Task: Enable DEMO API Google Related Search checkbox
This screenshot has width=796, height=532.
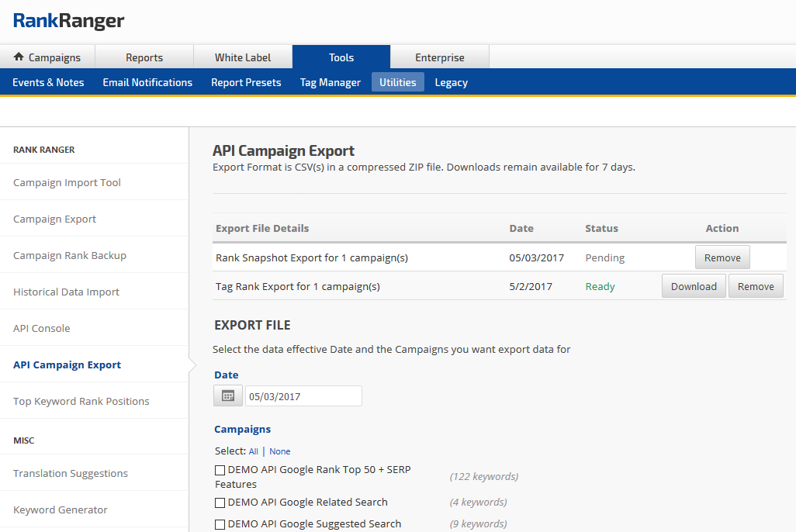Action: [220, 503]
